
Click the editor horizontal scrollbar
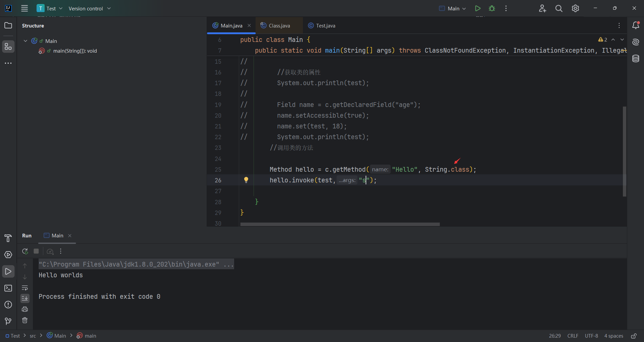[x=340, y=224]
